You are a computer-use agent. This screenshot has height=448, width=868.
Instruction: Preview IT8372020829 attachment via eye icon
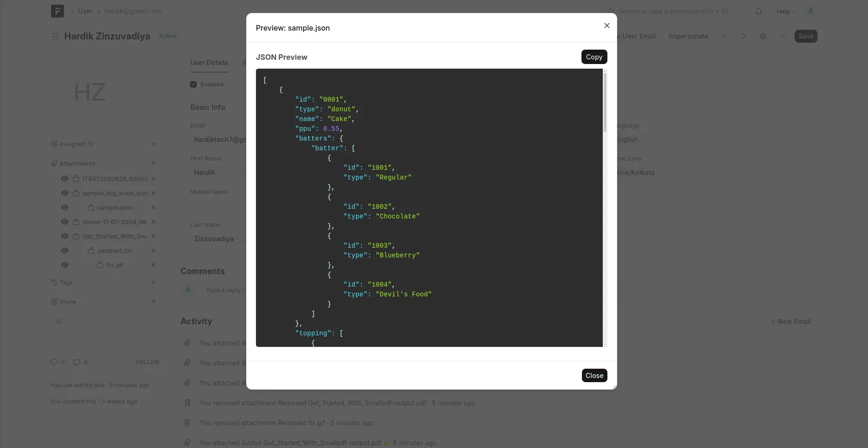[64, 179]
